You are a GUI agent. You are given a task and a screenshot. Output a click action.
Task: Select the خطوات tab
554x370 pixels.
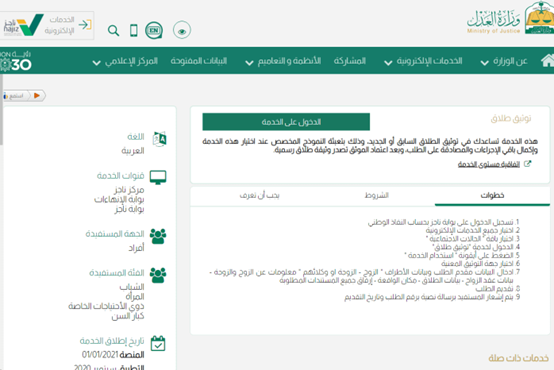tap(492, 195)
